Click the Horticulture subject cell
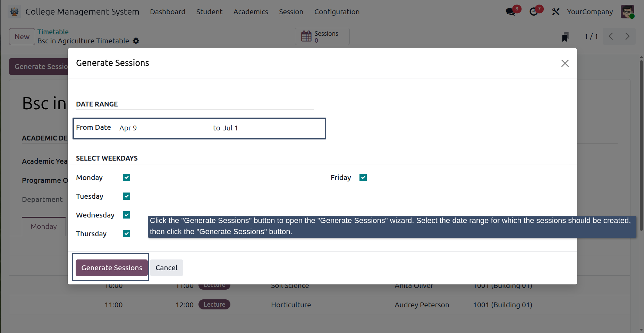The image size is (644, 333). tap(291, 305)
